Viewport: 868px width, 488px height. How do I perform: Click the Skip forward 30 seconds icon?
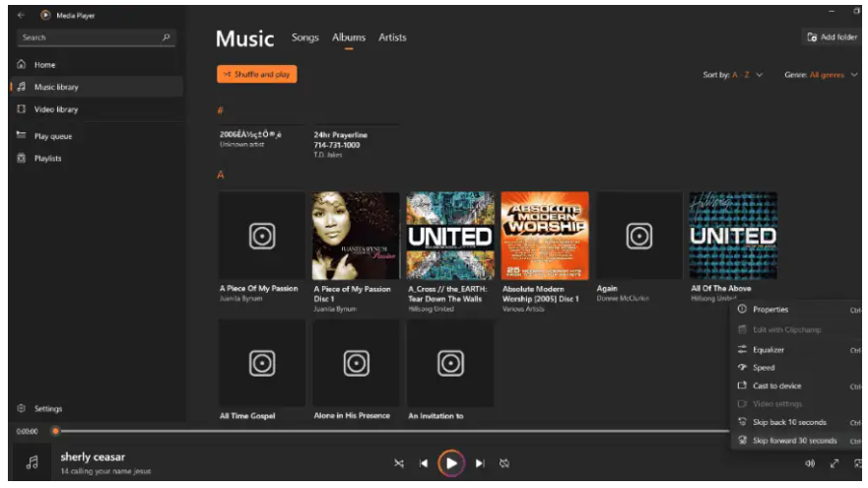742,441
